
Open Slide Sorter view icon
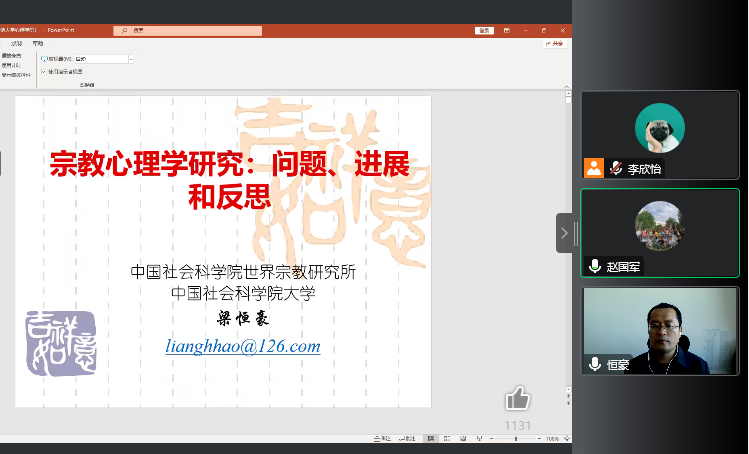pyautogui.click(x=445, y=439)
